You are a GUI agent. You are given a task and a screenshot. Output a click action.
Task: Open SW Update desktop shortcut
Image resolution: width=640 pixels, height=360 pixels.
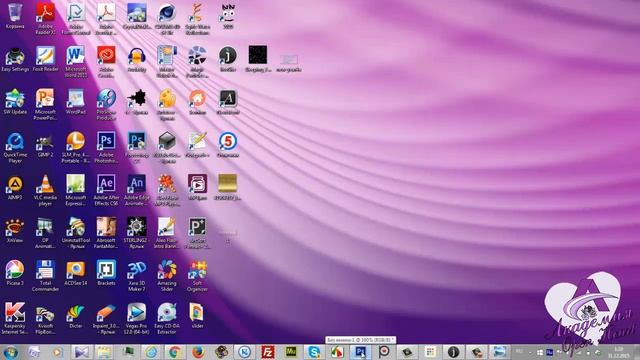(15, 102)
